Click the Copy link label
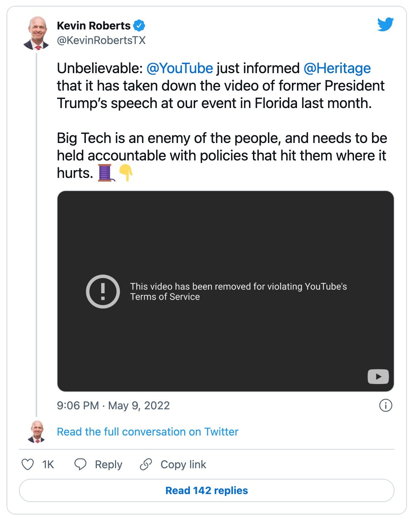 coord(183,465)
